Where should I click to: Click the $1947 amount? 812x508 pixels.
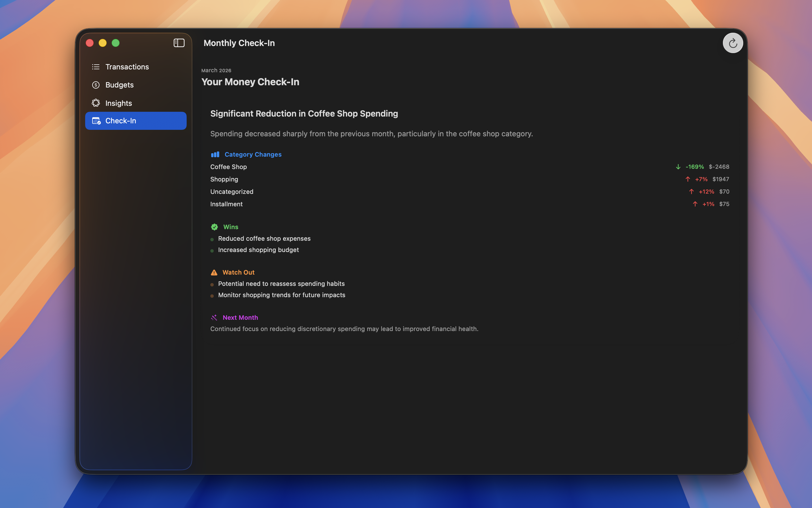[x=721, y=179]
